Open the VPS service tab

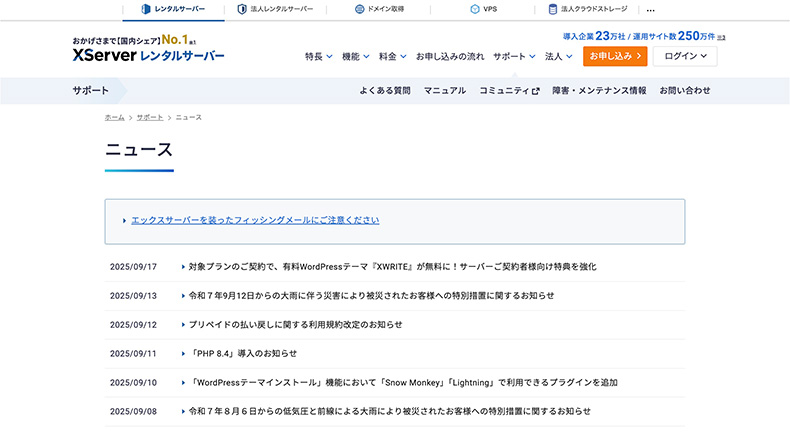(x=483, y=9)
